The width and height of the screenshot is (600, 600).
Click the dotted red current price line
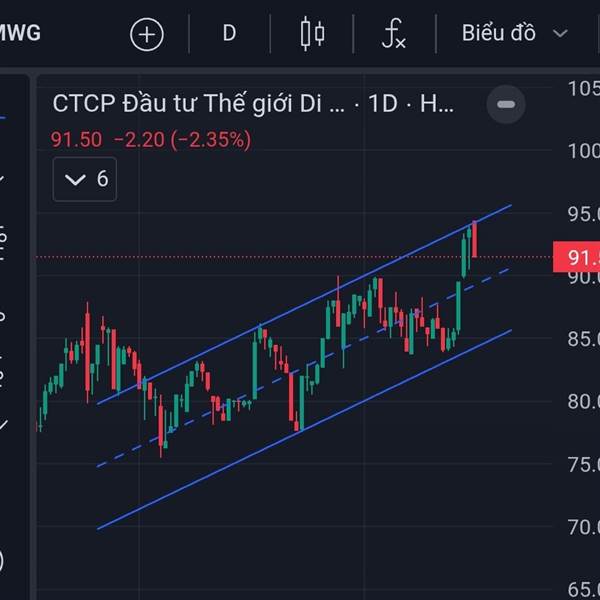click(x=250, y=257)
